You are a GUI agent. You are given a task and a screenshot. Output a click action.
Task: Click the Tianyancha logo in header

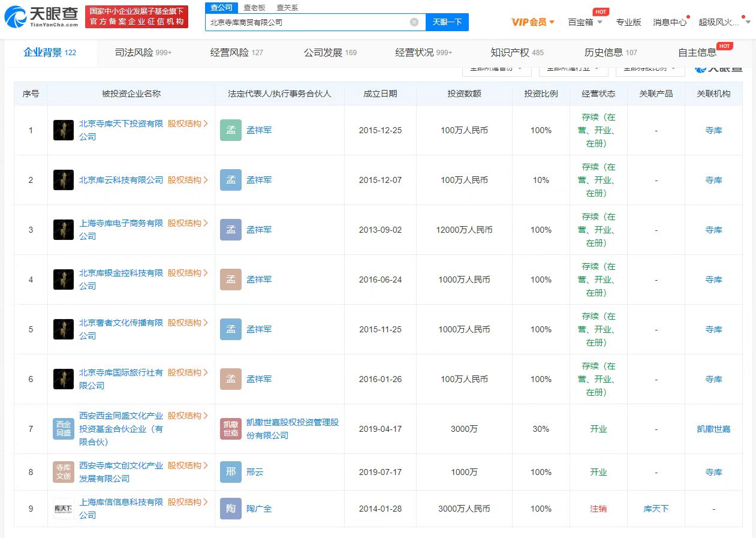pyautogui.click(x=41, y=17)
